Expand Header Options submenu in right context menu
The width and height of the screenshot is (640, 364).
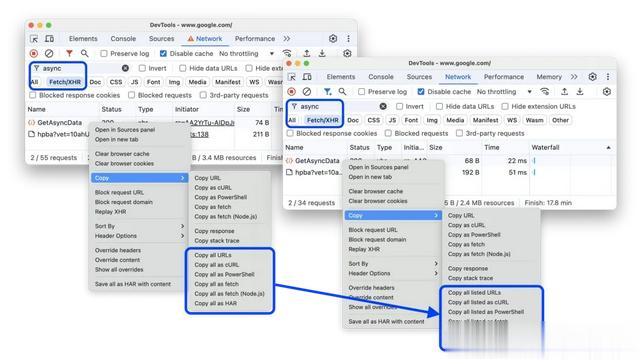[393, 273]
